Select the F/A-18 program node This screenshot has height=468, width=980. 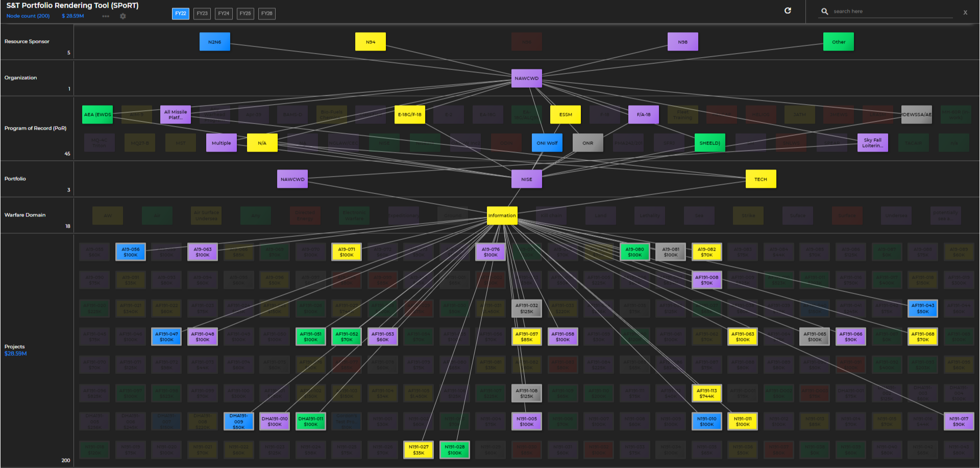coord(644,114)
